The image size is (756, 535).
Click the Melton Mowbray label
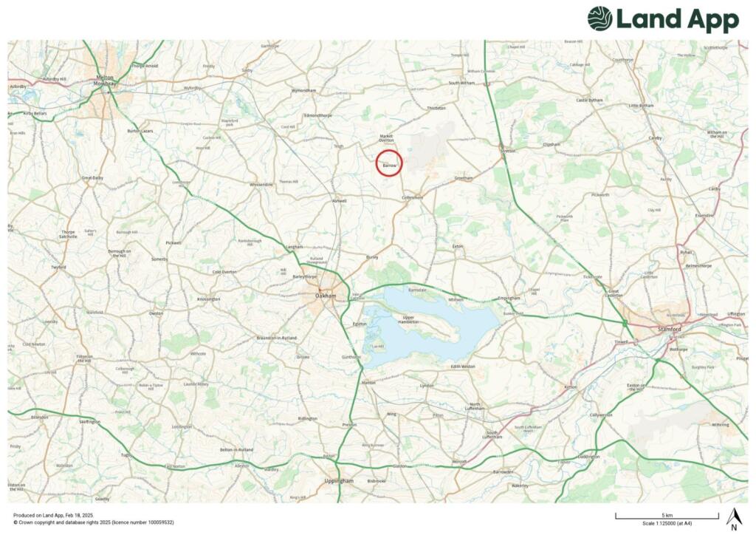[x=105, y=80]
